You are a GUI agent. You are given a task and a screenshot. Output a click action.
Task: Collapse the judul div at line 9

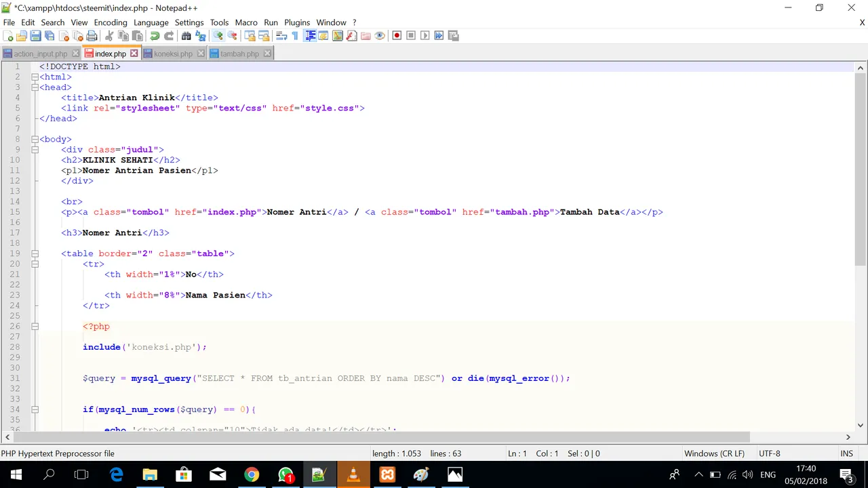(35, 150)
